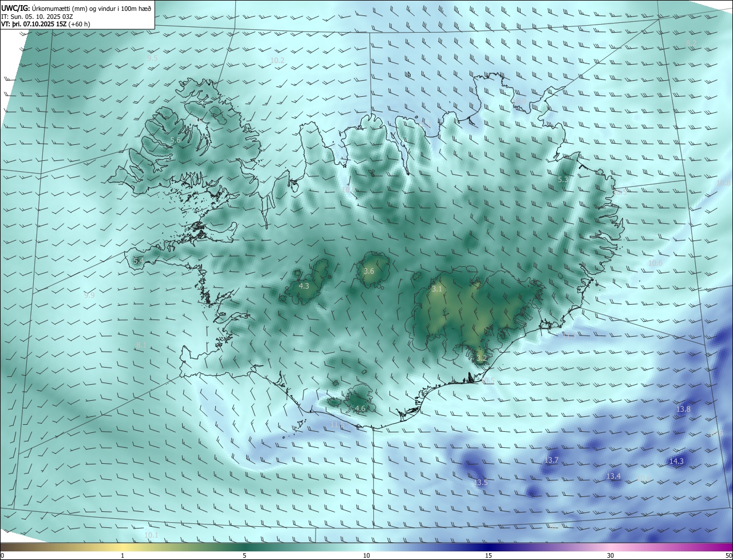733x560 pixels.
Task: Click the 13.7 value label
Action: 551,460
